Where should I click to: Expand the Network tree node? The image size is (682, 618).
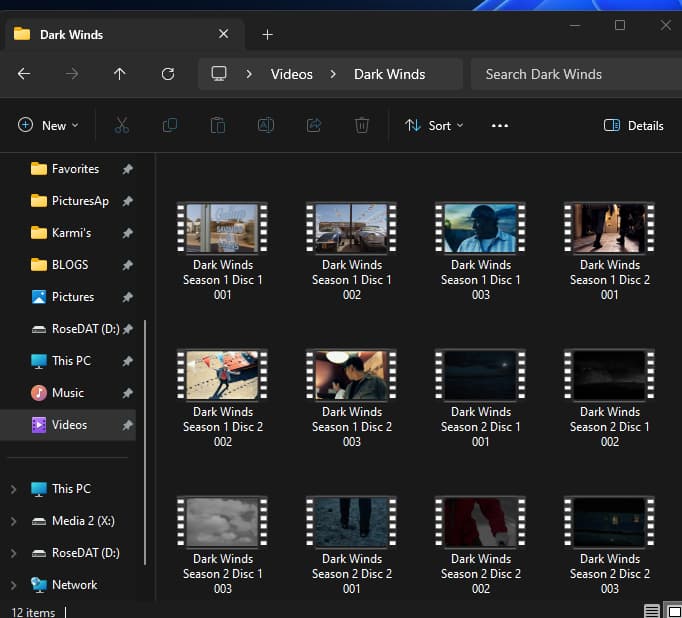point(13,585)
